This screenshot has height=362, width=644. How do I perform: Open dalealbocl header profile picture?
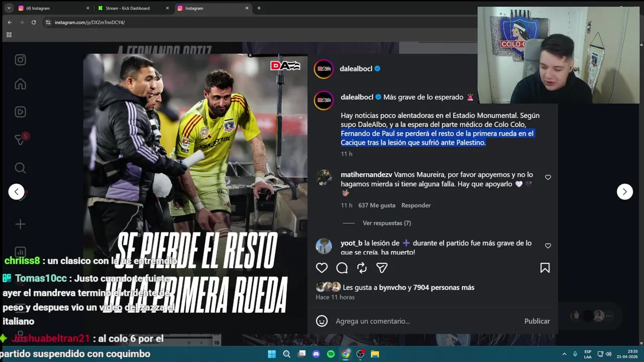(x=324, y=69)
